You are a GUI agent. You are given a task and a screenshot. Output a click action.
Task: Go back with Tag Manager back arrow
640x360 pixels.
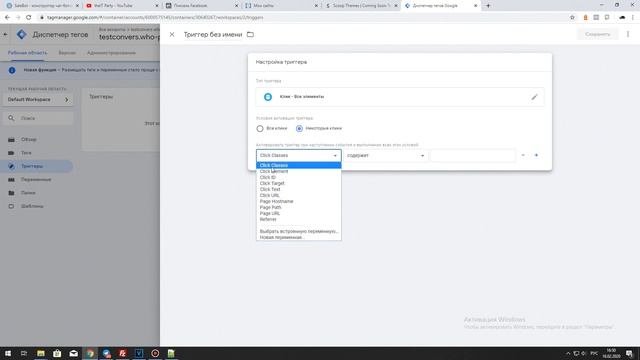[5, 35]
